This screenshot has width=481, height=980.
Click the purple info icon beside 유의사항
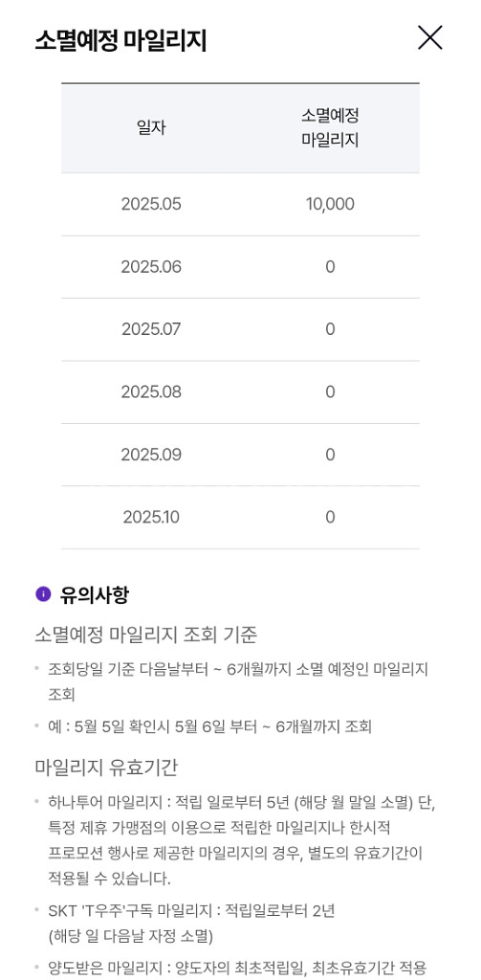pos(43,594)
